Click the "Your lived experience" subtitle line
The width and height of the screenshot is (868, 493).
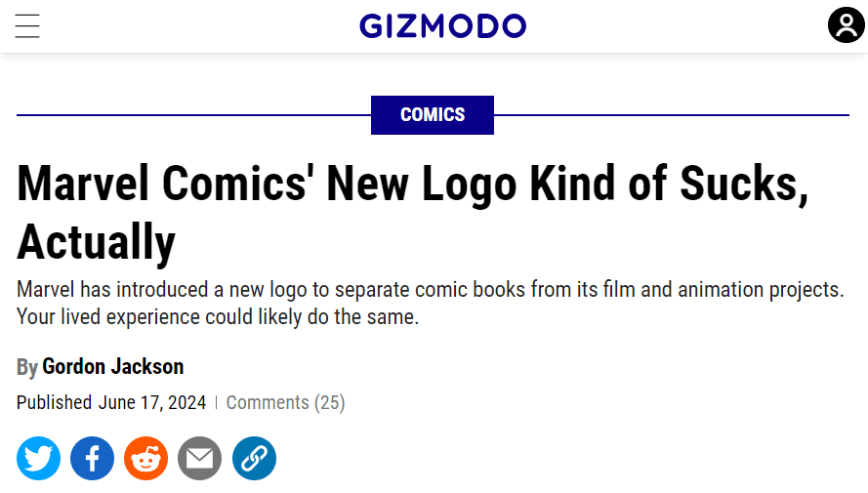[x=218, y=317]
